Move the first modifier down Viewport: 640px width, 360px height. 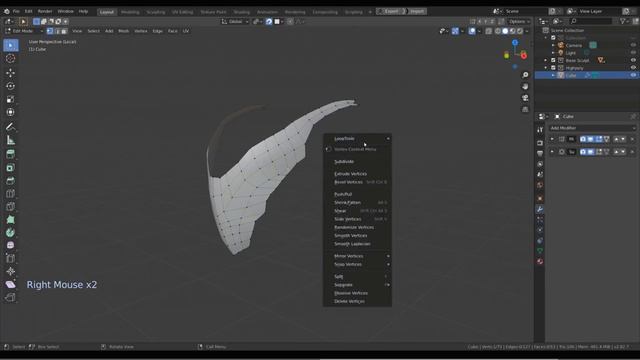pos(623,139)
